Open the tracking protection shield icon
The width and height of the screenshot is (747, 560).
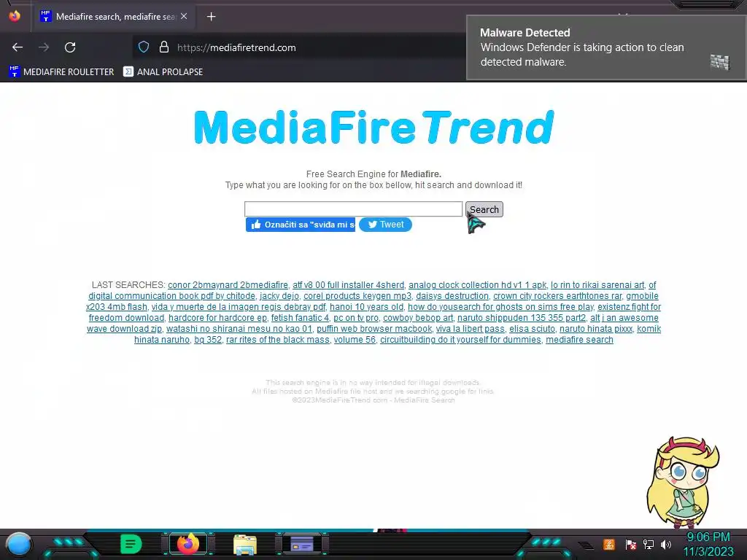click(x=144, y=47)
